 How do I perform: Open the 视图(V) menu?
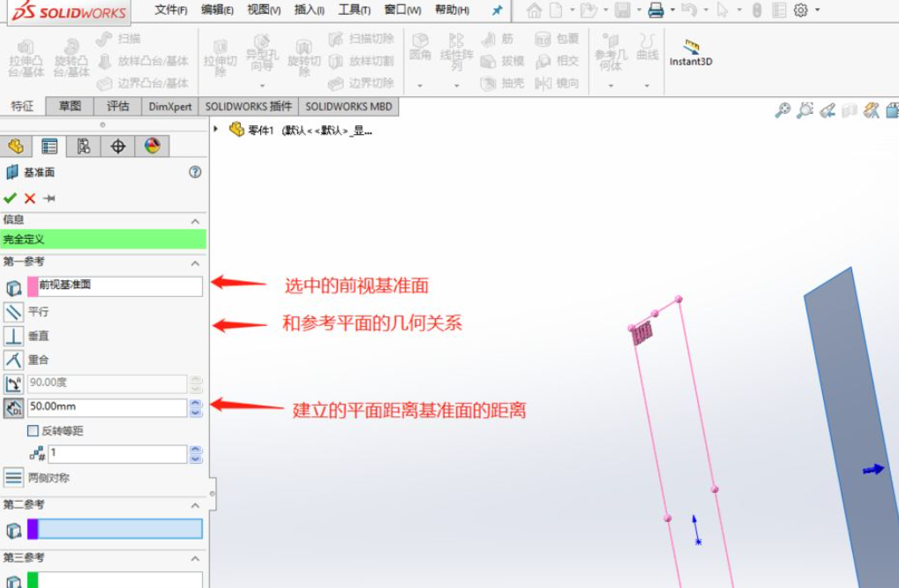pos(264,10)
